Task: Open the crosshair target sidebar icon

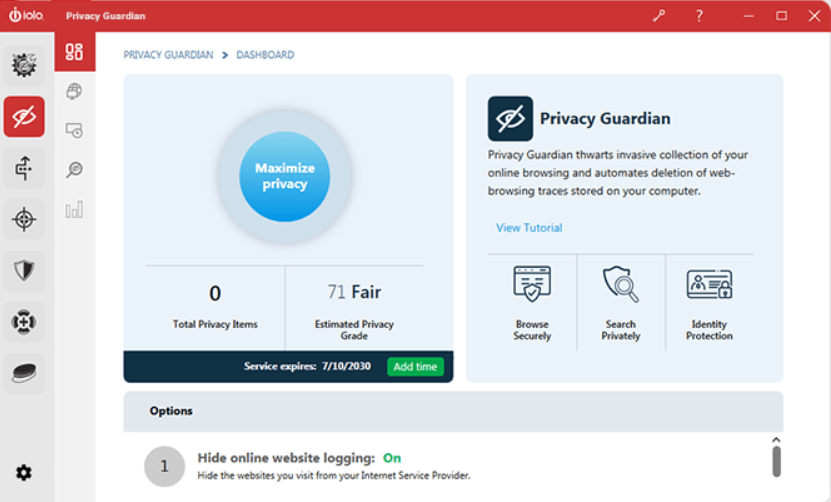Action: coord(24,219)
